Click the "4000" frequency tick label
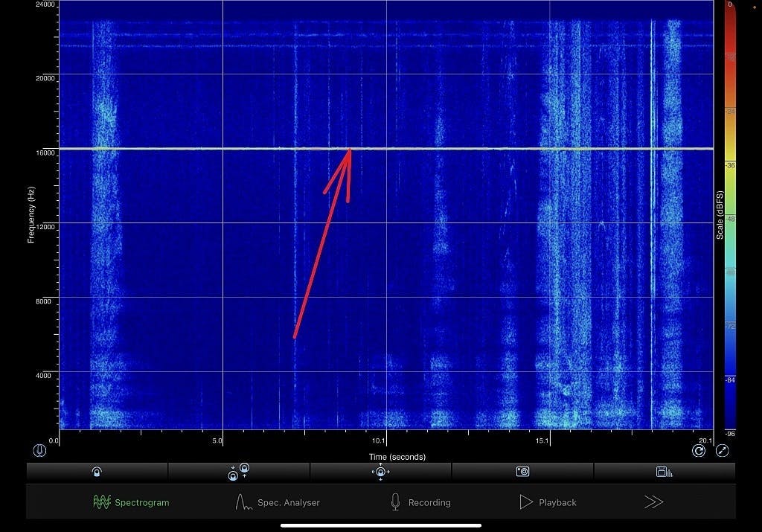This screenshot has width=762, height=532. (42, 376)
